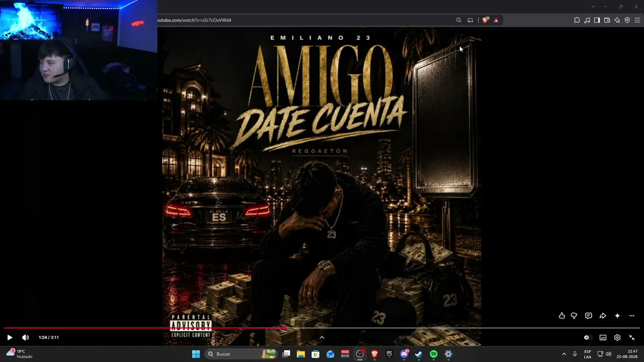This screenshot has width=644, height=362.
Task: Open the weather widget showing 19°C Nublado
Action: [20, 354]
